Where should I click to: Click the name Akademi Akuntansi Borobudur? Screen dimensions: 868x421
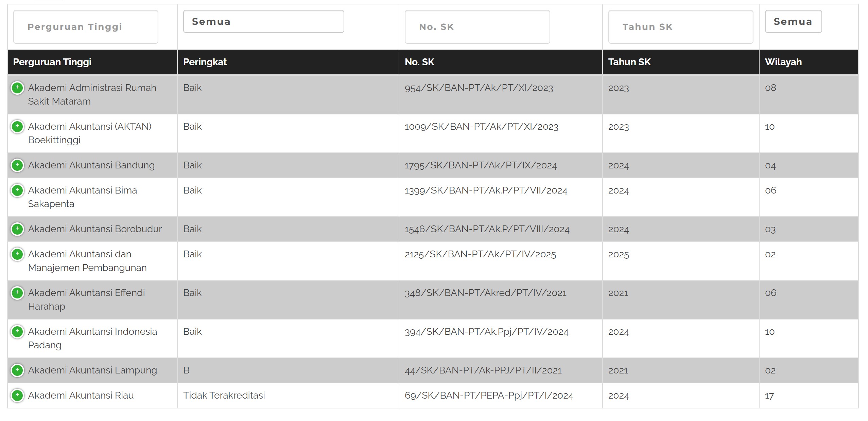95,229
